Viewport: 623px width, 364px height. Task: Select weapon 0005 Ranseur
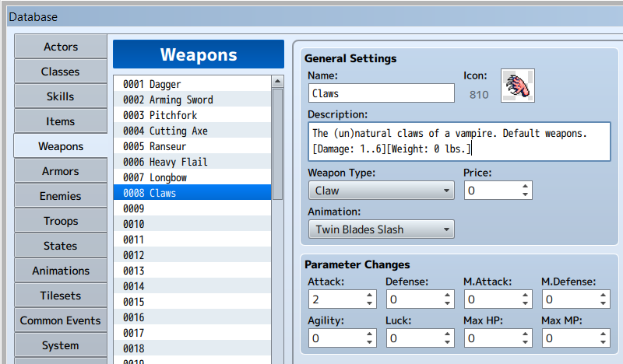pos(192,146)
